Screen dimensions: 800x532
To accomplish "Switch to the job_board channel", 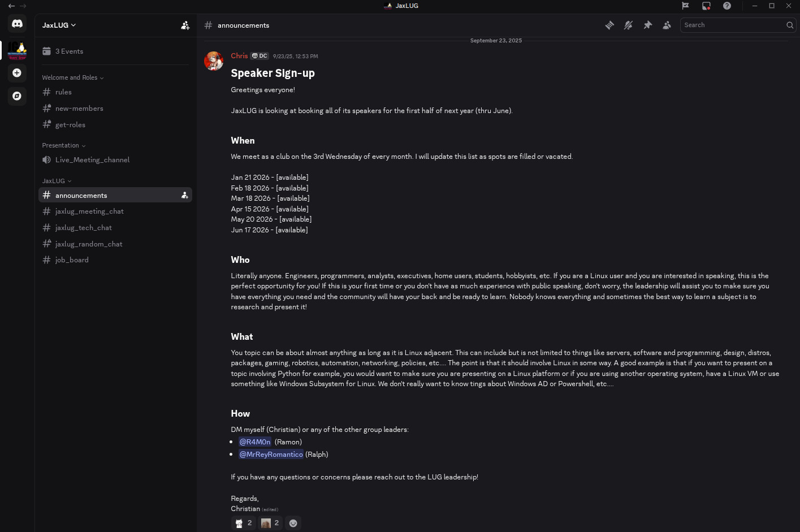I will point(72,260).
